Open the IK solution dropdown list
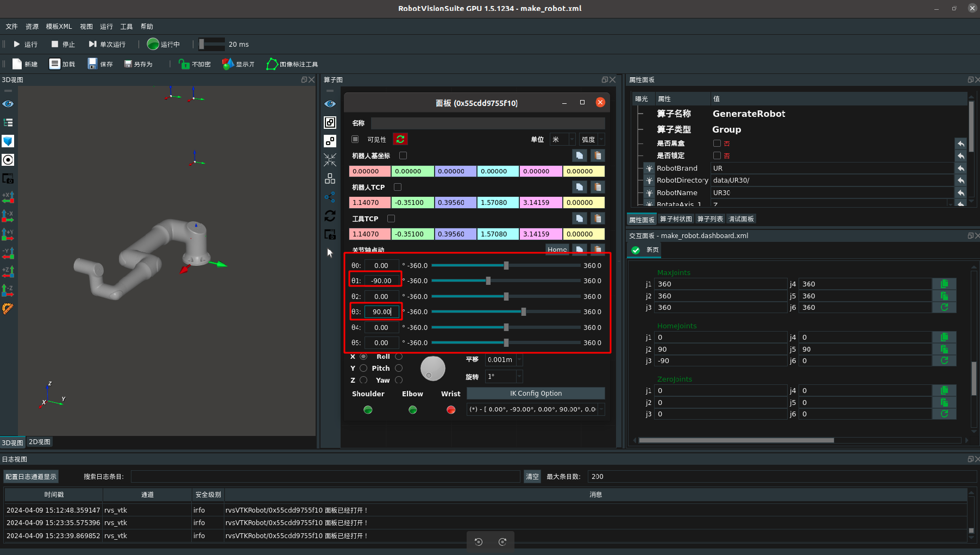 click(536, 409)
